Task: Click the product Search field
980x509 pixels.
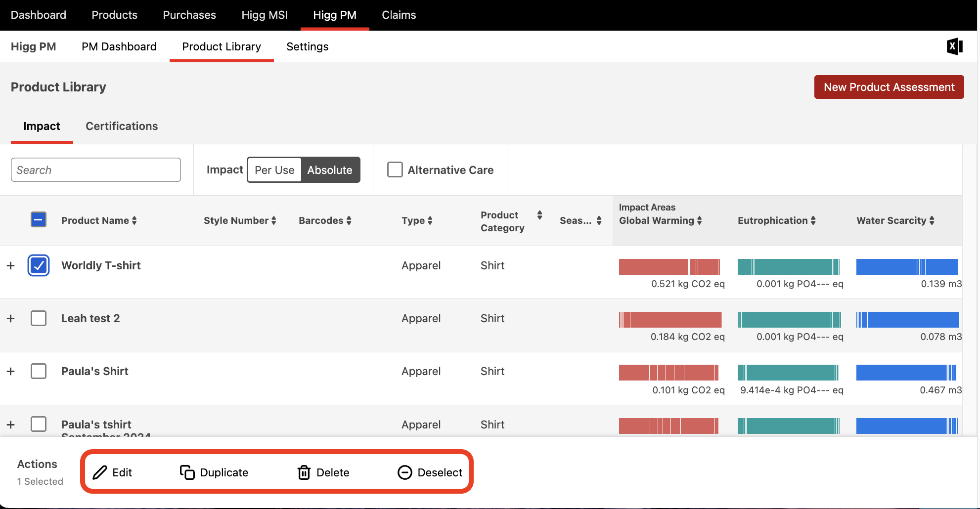Action: 96,170
